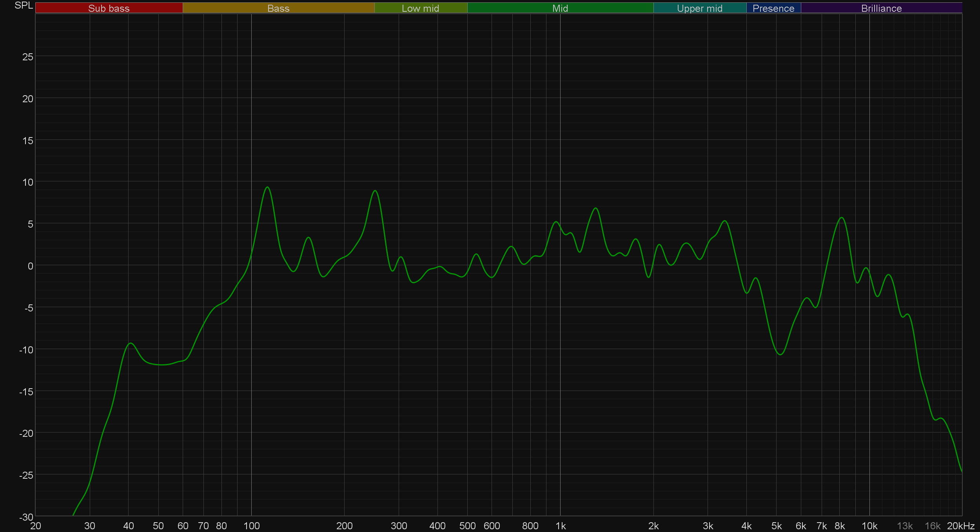Click the -30 SPL axis label
The image size is (980, 532).
(x=26, y=517)
